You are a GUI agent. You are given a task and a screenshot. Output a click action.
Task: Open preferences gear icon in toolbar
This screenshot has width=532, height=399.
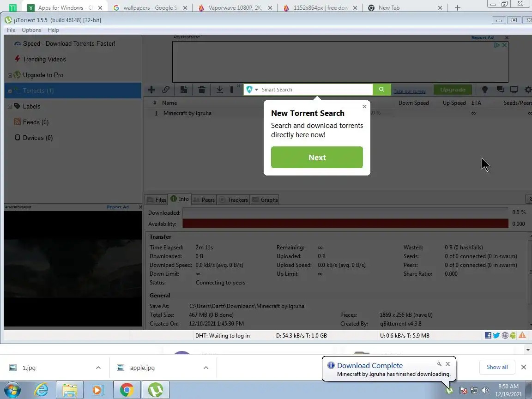pyautogui.click(x=528, y=90)
